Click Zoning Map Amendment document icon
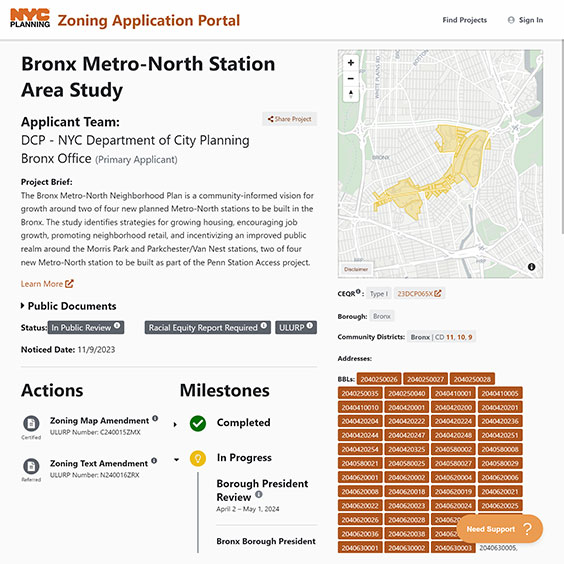The height and width of the screenshot is (564, 564). coord(31,423)
